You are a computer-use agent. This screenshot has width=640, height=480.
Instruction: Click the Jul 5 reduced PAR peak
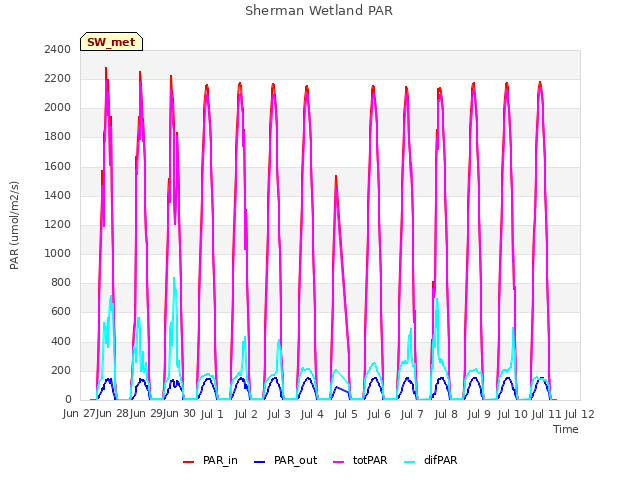click(336, 177)
